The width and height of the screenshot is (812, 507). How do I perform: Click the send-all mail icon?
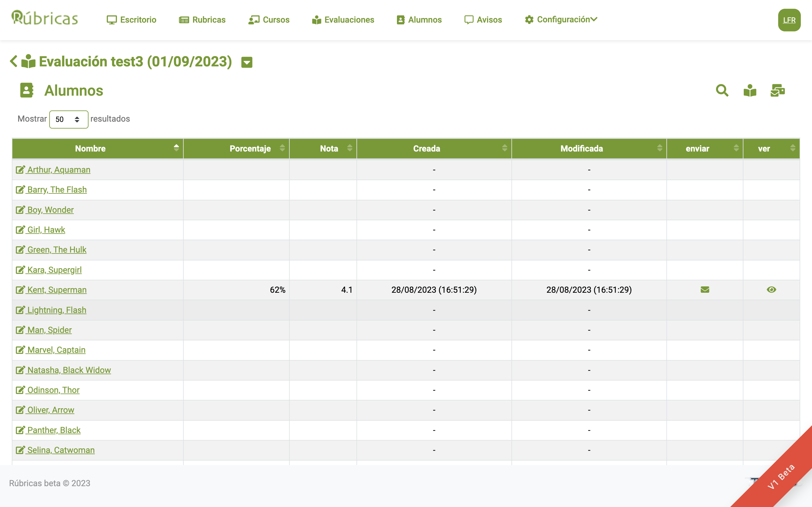tap(778, 91)
